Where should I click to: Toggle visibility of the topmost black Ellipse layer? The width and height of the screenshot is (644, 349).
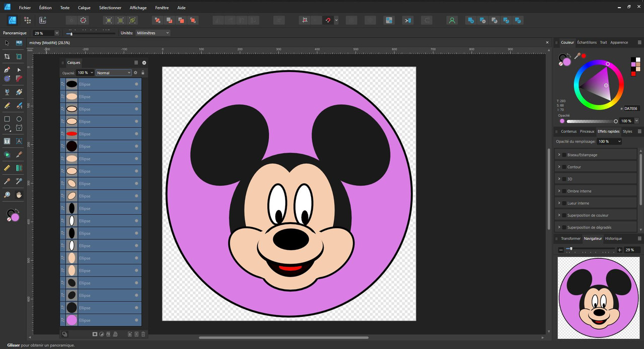coord(136,84)
